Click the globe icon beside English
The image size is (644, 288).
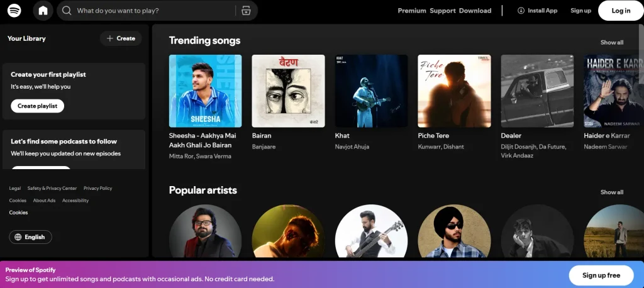(x=18, y=237)
